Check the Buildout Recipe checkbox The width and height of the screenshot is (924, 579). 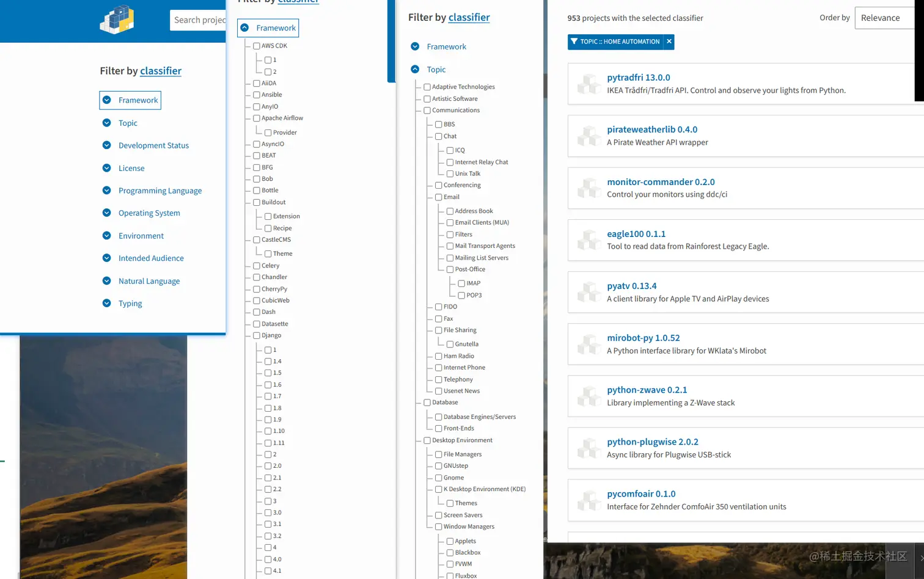268,228
